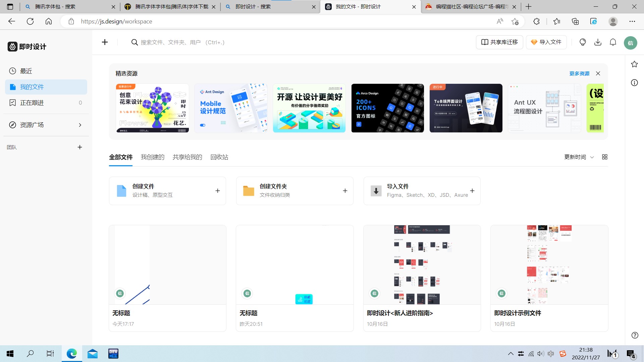
Task: Click the 共享库迁移 button
Action: tap(499, 42)
